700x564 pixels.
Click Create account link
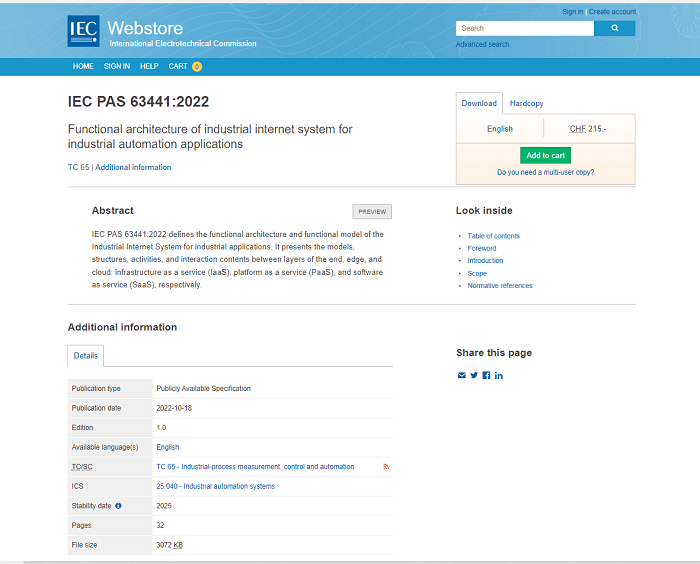click(612, 12)
